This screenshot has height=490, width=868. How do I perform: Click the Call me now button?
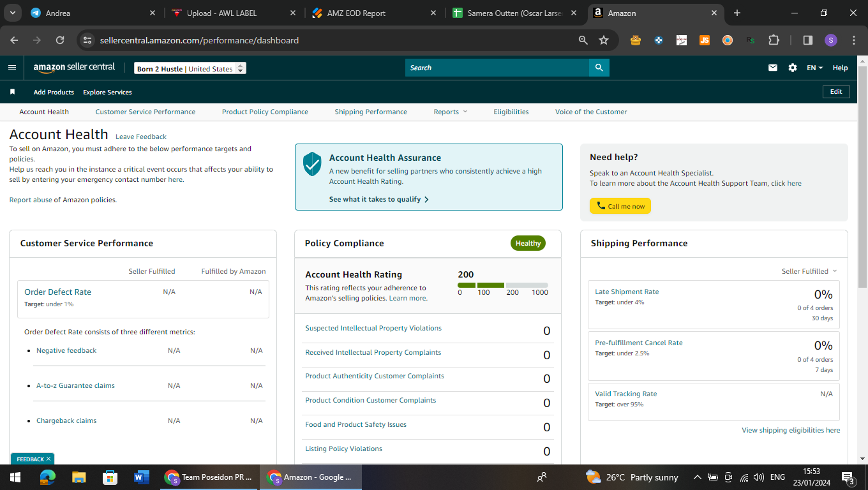[x=620, y=206]
